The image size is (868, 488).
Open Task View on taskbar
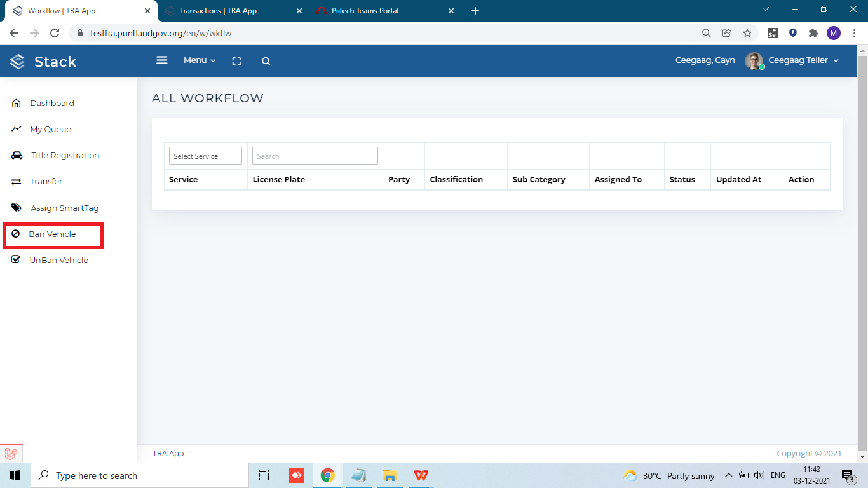[x=264, y=475]
